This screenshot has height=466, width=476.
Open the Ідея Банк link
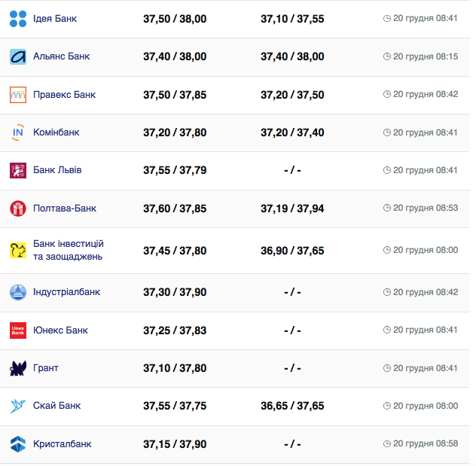55,19
